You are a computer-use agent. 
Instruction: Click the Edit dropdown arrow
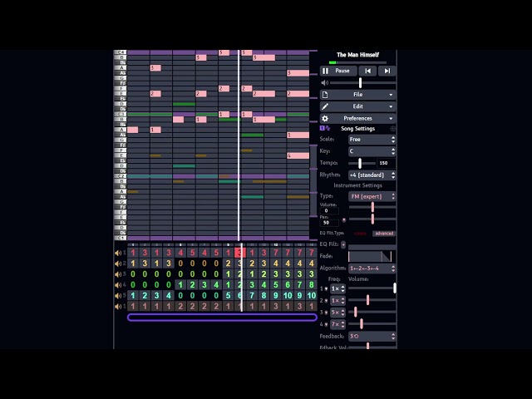391,107
